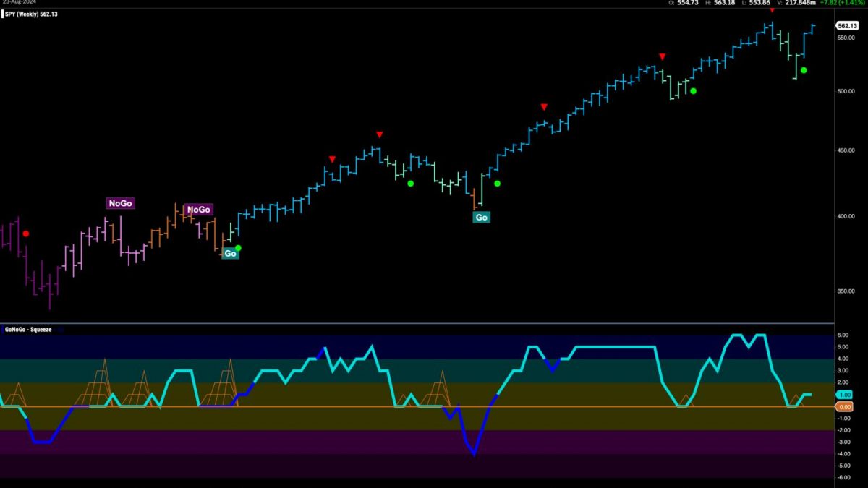
Task: Click the Go tag standing alone below bars
Action: click(481, 217)
